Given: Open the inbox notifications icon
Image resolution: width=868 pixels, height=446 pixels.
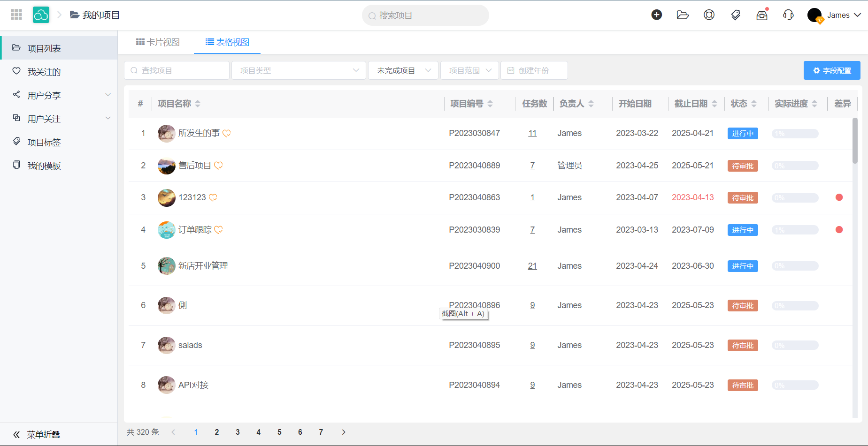Looking at the screenshot, I should tap(762, 15).
